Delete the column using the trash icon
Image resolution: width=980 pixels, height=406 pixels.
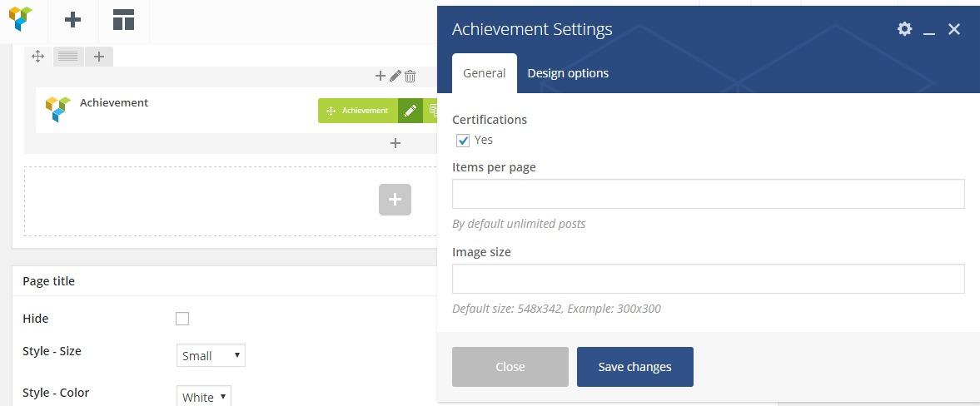click(x=410, y=76)
